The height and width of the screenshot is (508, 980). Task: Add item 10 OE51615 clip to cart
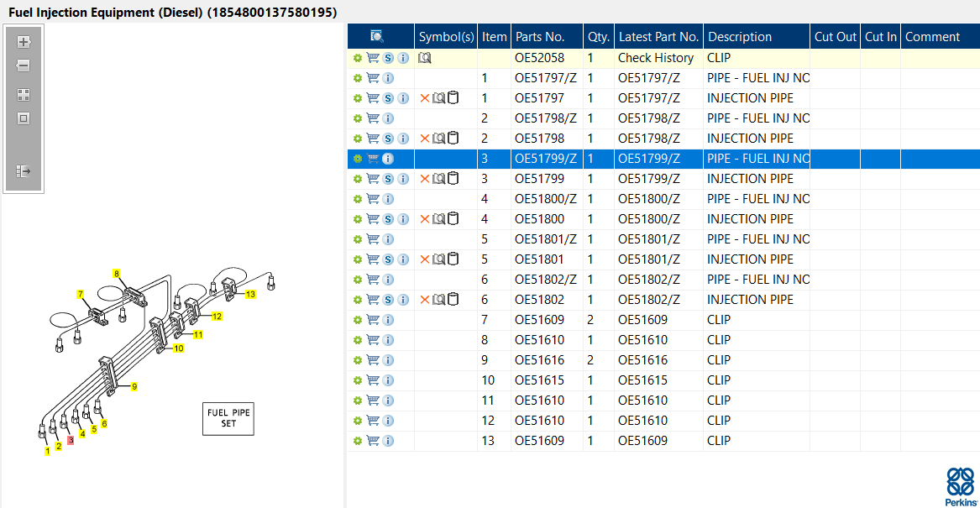373,380
